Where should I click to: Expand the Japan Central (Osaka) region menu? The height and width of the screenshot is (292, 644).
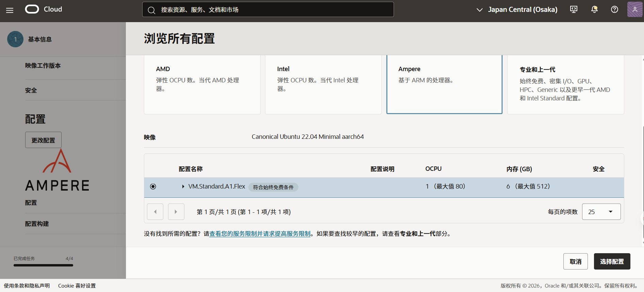coord(517,10)
